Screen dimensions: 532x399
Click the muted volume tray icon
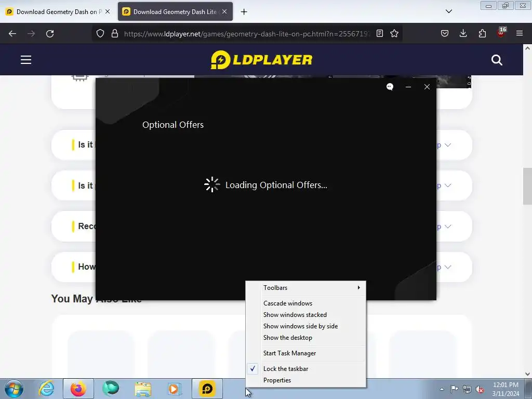(x=480, y=390)
